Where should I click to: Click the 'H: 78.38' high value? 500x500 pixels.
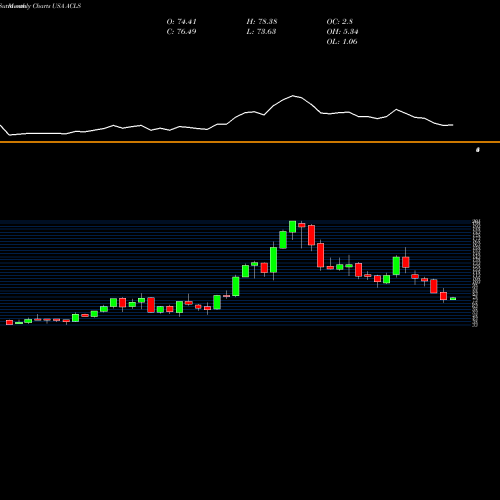click(262, 22)
